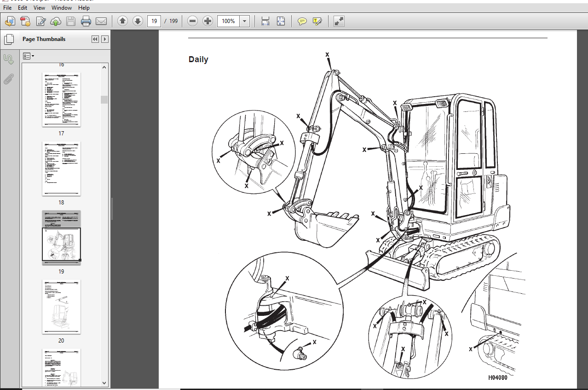
Task: Select the page 20 thumbnail
Action: pos(61,307)
